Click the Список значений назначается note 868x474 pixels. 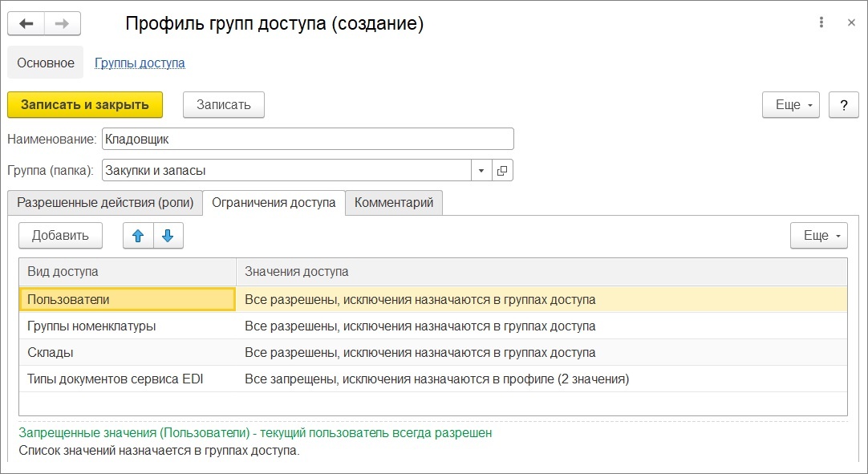[x=160, y=451]
